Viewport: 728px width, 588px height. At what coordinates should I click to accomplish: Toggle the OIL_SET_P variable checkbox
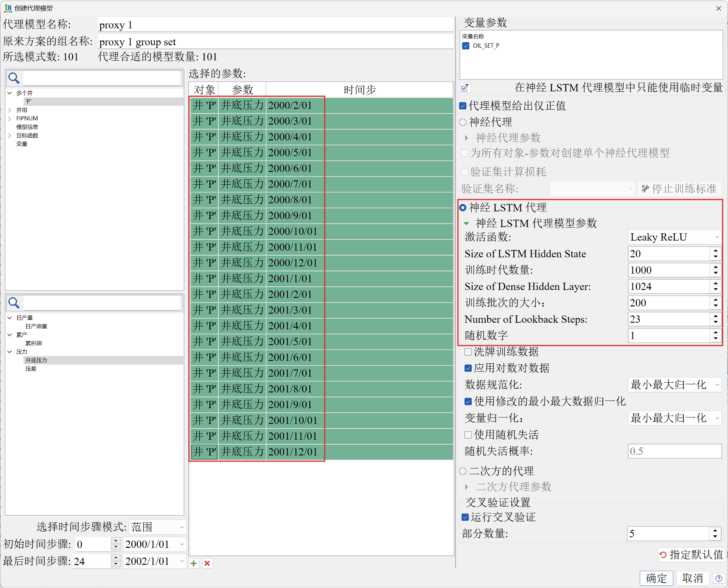(466, 46)
